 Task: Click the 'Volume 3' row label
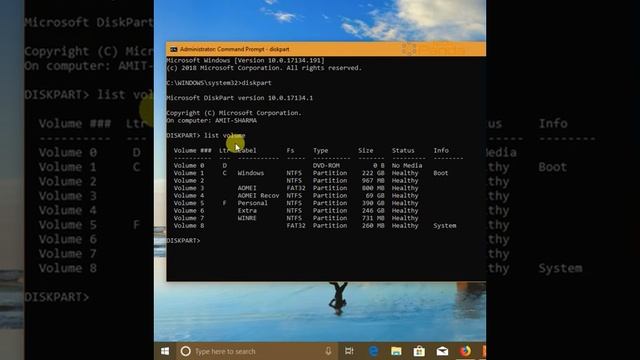click(x=189, y=188)
